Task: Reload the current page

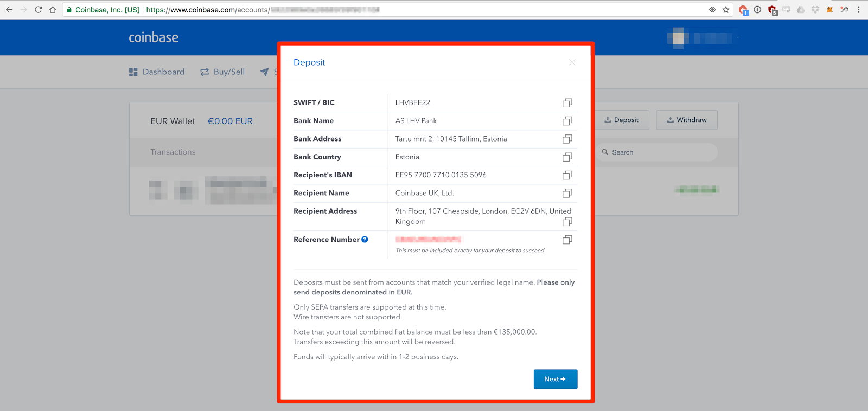Action: click(38, 10)
